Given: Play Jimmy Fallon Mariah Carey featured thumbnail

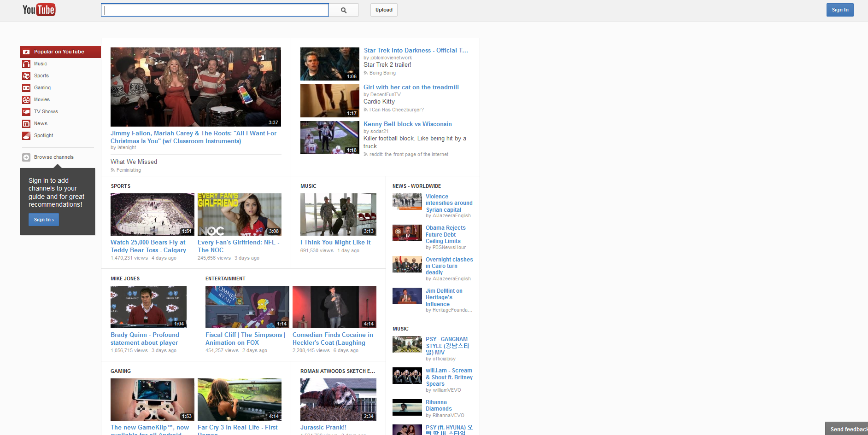Looking at the screenshot, I should tap(196, 87).
